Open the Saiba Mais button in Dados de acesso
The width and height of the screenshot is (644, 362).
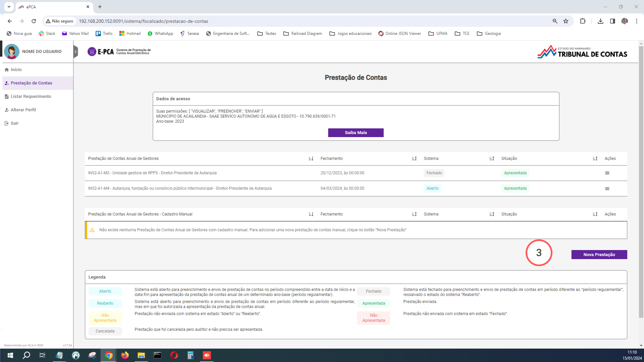356,132
